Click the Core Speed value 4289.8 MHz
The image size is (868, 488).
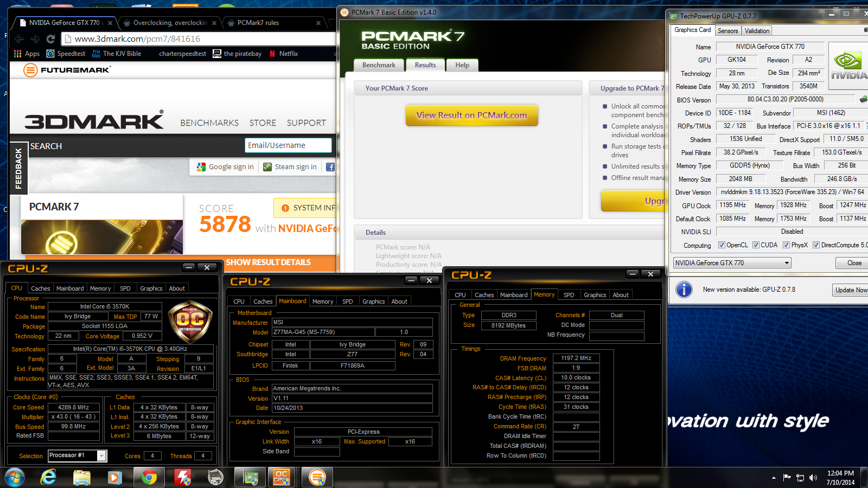[74, 407]
